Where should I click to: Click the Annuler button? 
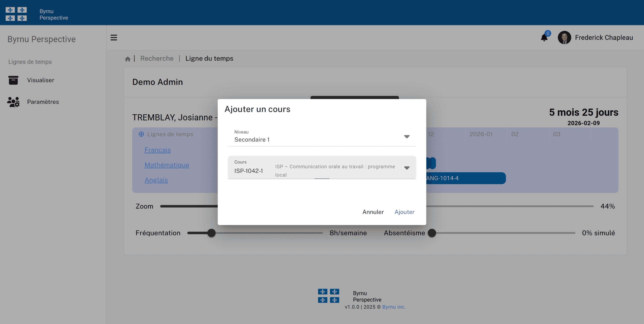tap(373, 212)
